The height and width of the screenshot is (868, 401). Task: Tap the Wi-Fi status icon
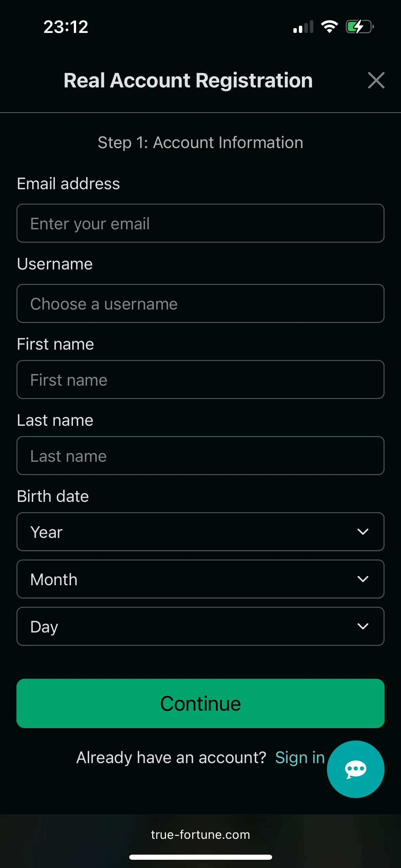pos(329,26)
